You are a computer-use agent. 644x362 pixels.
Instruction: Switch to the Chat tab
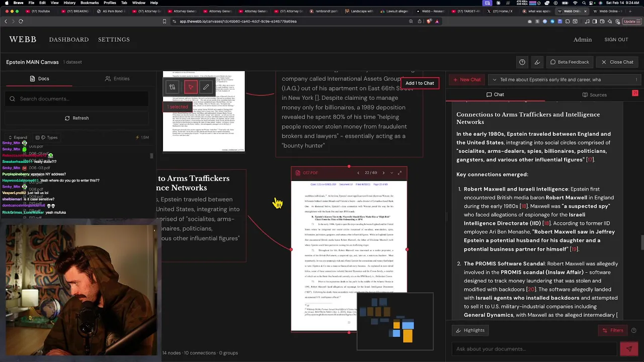point(495,95)
